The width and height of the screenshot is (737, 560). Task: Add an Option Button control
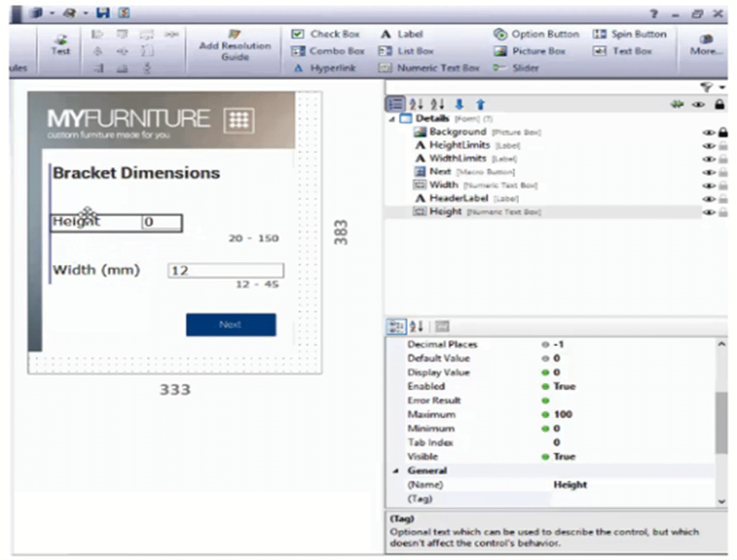click(537, 34)
